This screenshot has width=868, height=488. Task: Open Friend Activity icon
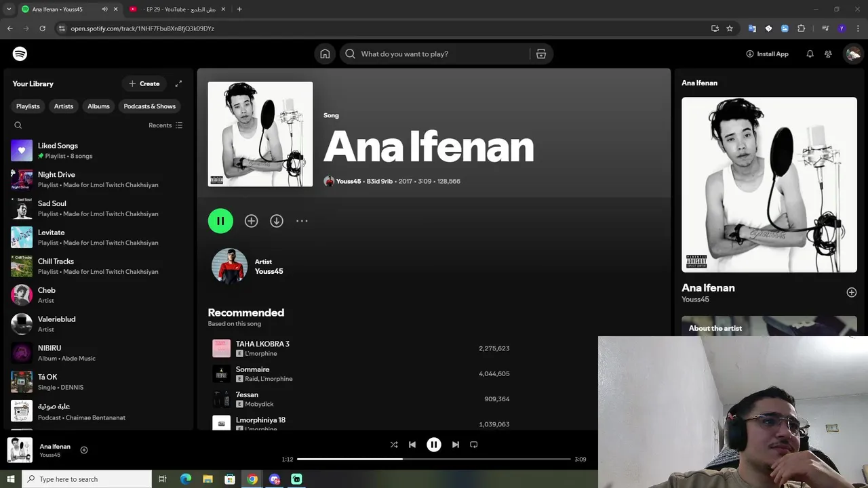(828, 54)
